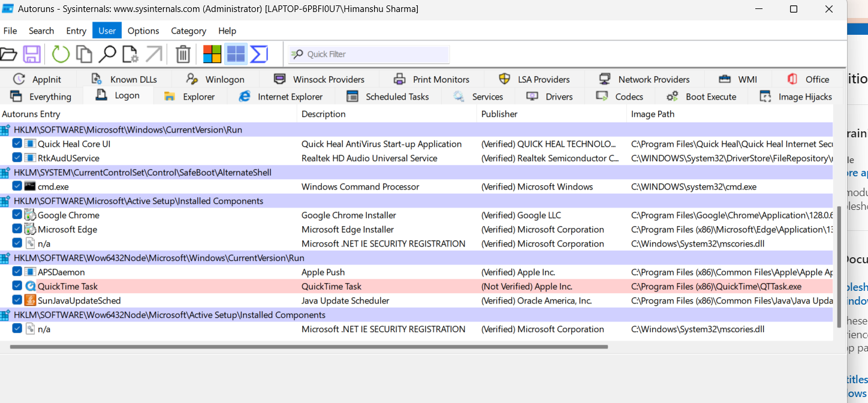Click the horizontal scrollbar at bottom

[x=309, y=347]
